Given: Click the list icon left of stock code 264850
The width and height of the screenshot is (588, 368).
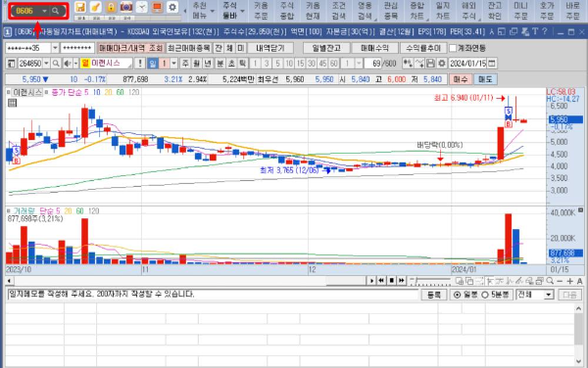Looking at the screenshot, I should [x=11, y=64].
